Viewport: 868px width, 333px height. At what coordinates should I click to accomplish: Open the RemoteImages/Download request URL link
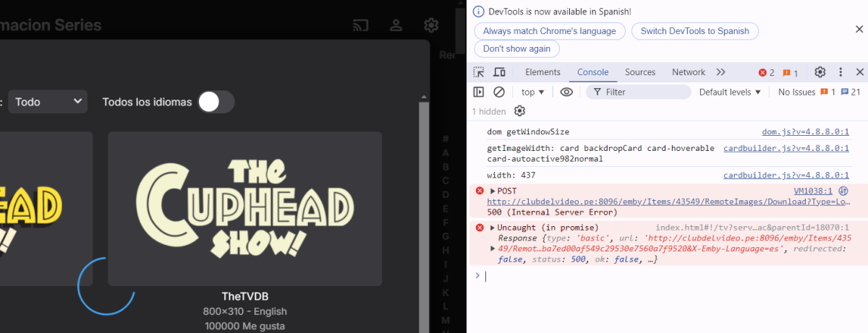(668, 202)
